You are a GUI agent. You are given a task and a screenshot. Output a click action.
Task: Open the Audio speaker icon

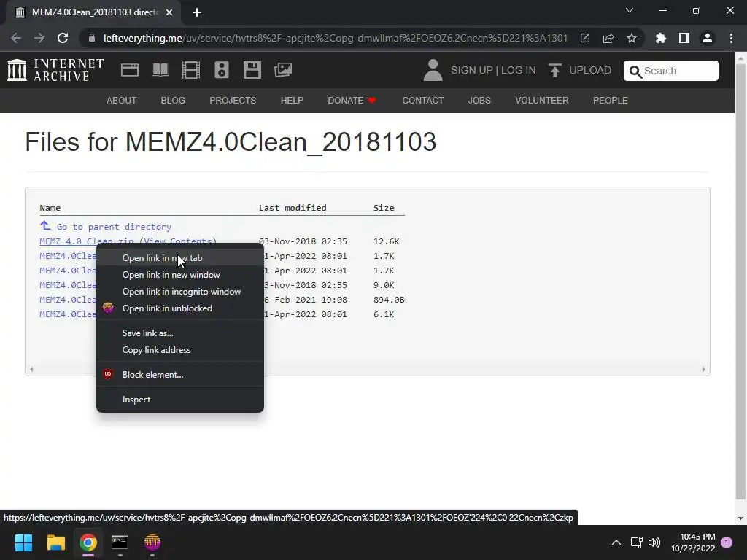pos(222,70)
